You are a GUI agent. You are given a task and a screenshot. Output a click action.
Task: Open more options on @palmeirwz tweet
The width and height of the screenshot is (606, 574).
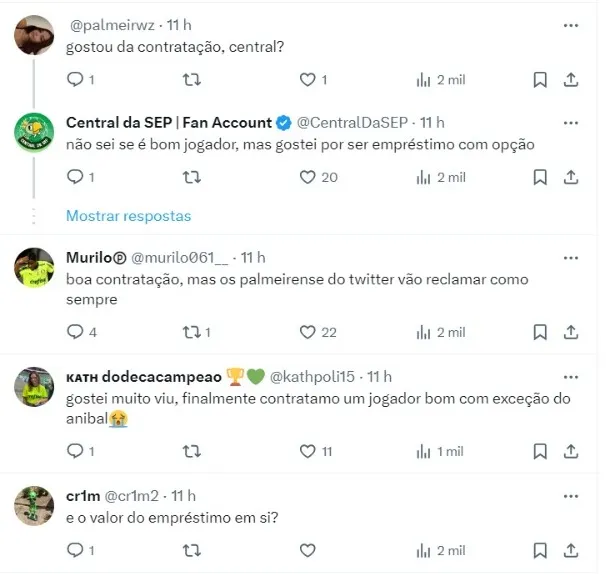571,26
